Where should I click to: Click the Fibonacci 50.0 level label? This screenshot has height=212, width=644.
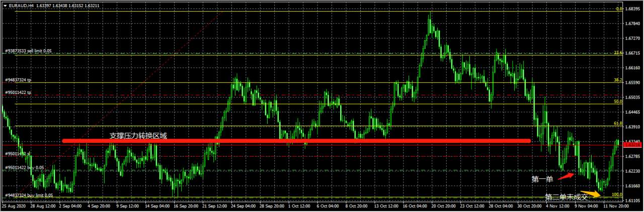(x=618, y=101)
